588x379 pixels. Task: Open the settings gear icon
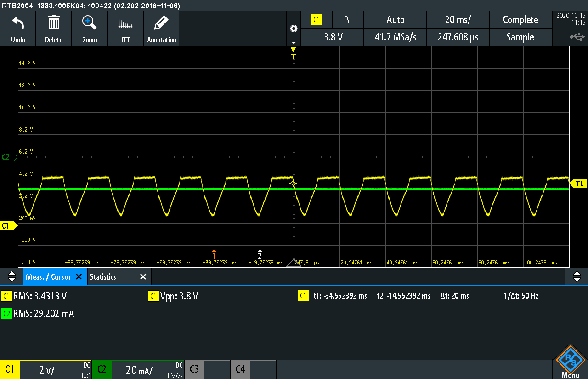[x=294, y=29]
